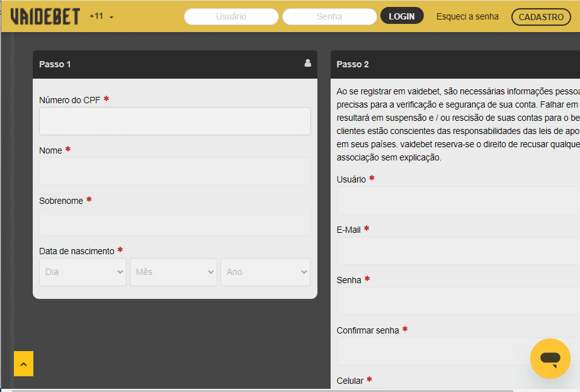Click the yellow scroll-to-top arrow
Viewport: 580px width, 392px height.
(23, 364)
